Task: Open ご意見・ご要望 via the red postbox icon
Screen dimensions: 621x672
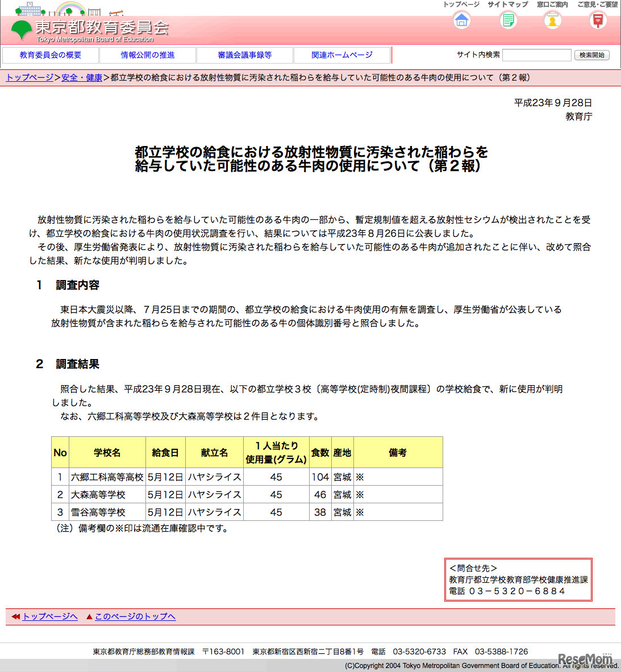Action: click(597, 20)
